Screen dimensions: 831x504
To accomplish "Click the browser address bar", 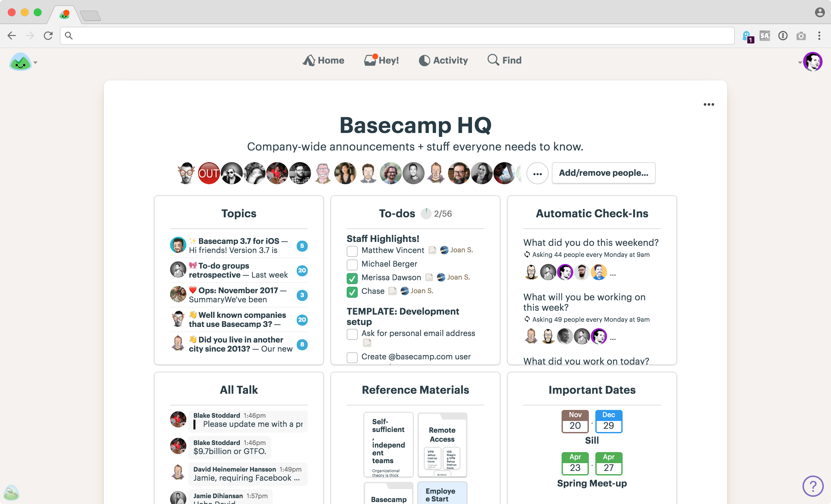I will [x=397, y=35].
